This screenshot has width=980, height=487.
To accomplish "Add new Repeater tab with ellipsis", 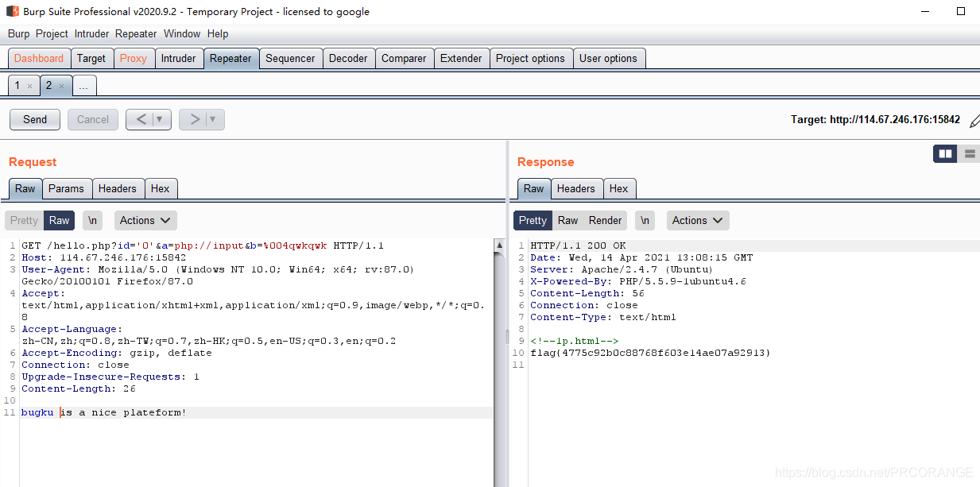I will click(83, 86).
